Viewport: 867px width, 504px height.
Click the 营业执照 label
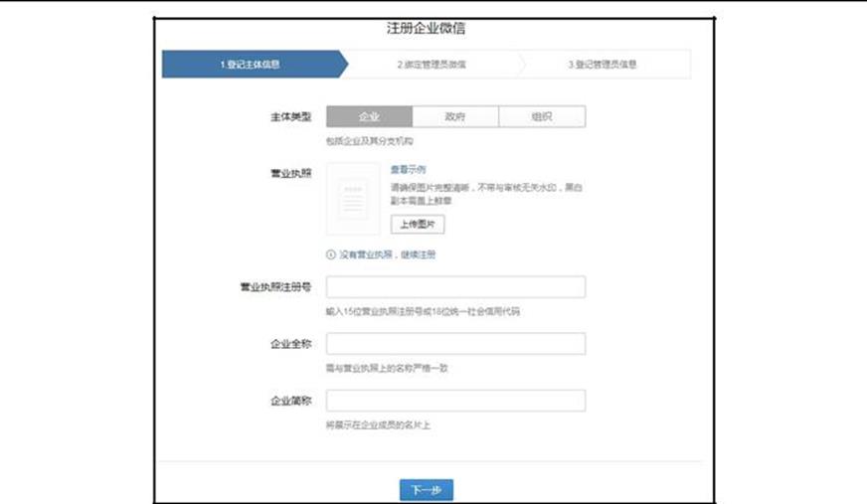click(x=291, y=174)
